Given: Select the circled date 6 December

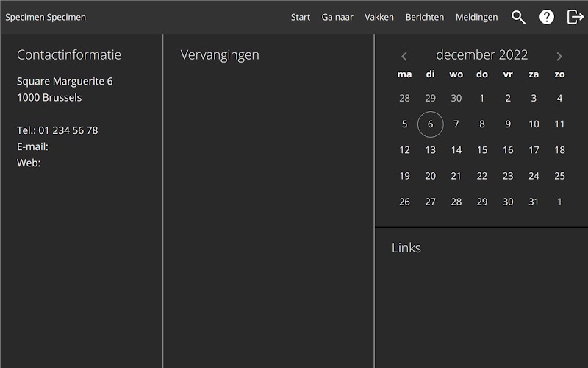Looking at the screenshot, I should [x=430, y=124].
